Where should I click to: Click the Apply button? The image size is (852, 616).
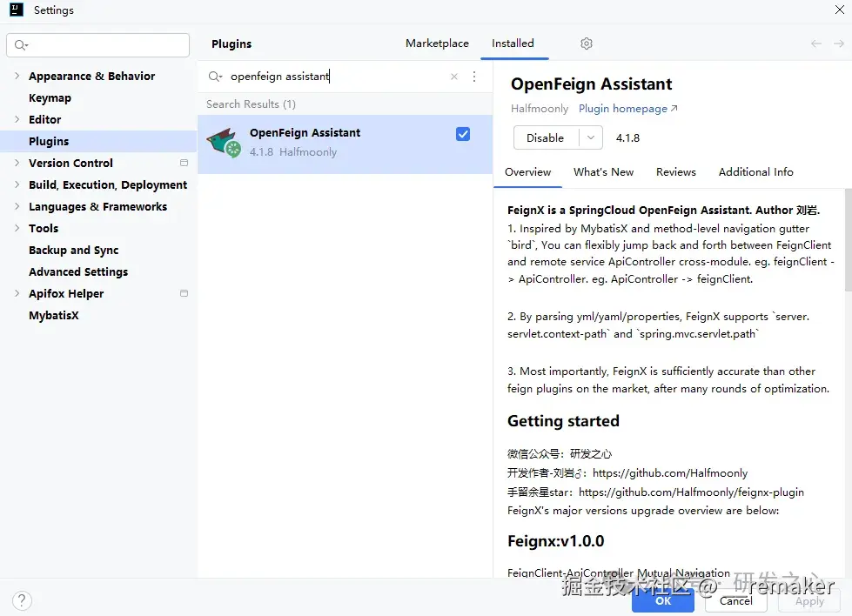809,601
